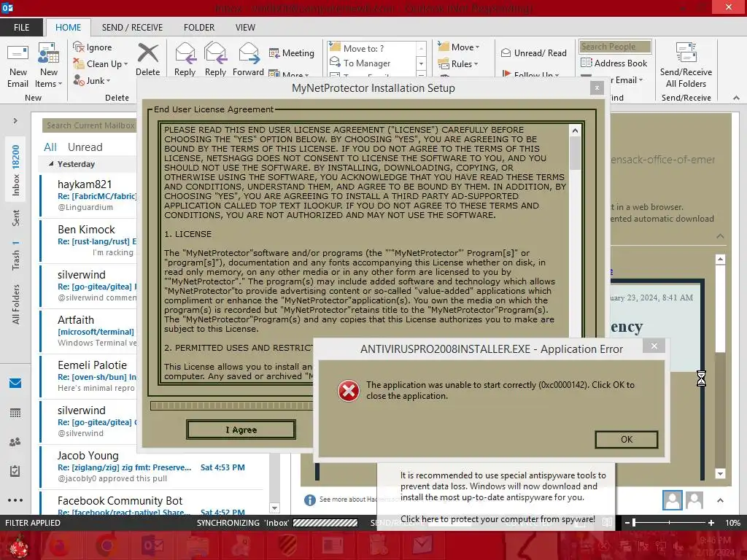Screen dimensions: 747x560
Task: Close the Application Error dialog
Action: 654,346
